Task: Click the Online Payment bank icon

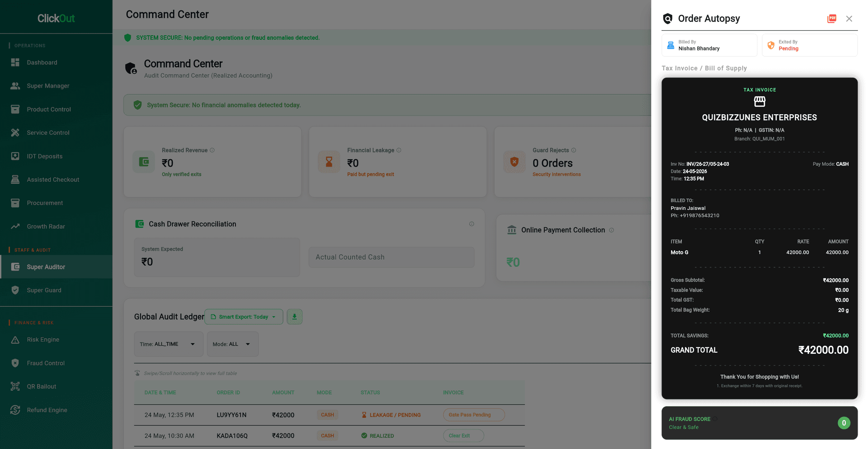Action: pos(512,230)
